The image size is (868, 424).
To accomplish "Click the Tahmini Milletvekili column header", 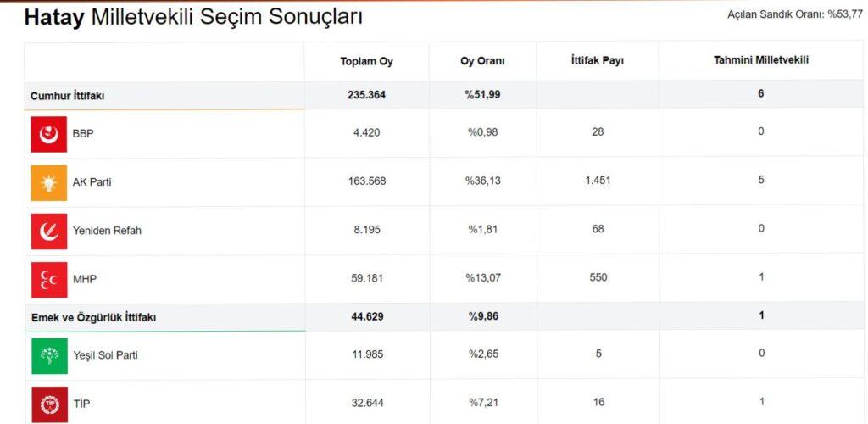I will [761, 60].
